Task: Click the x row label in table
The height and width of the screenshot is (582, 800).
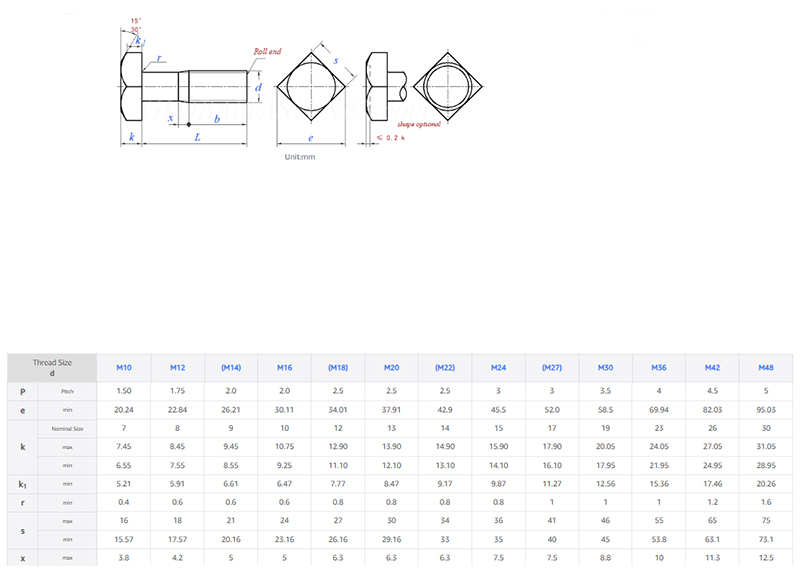Action: (23, 558)
